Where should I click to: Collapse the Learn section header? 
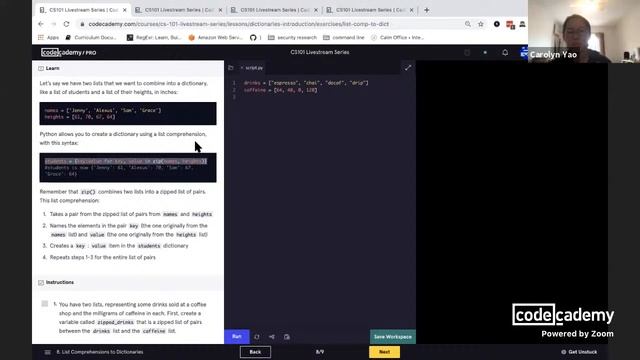tap(128, 68)
